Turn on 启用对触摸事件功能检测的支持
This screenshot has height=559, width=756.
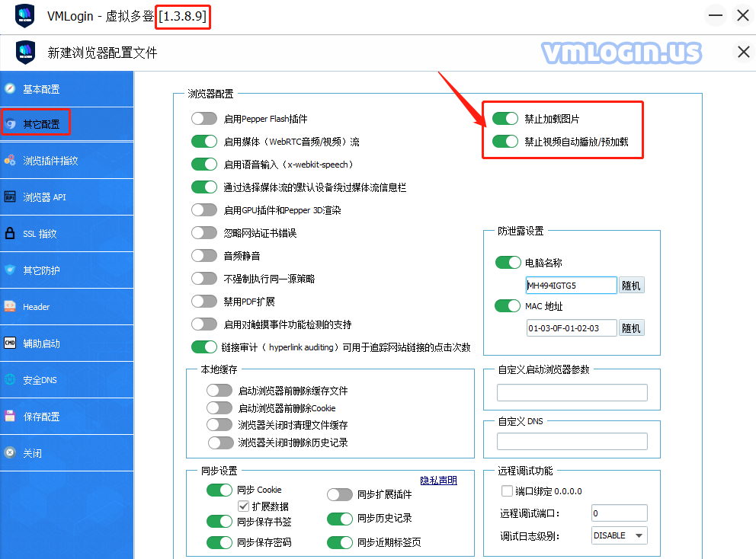coord(204,324)
